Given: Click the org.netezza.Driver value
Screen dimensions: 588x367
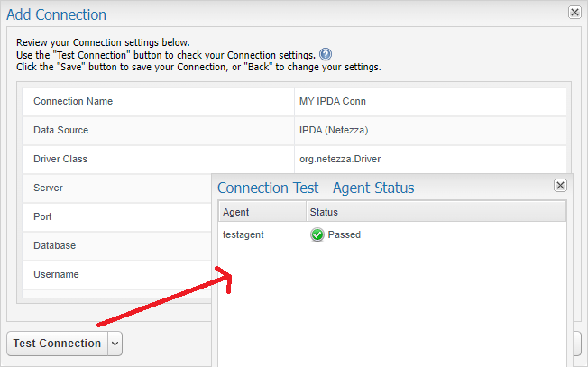Looking at the screenshot, I should [x=339, y=159].
